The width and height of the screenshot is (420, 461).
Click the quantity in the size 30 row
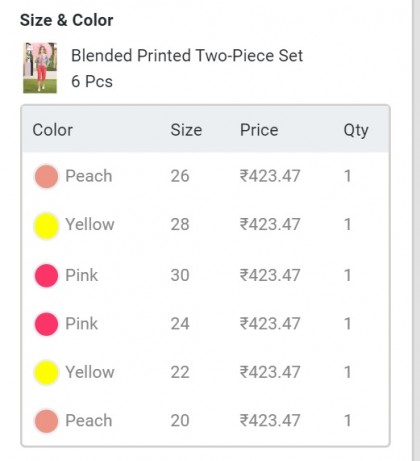click(x=348, y=275)
